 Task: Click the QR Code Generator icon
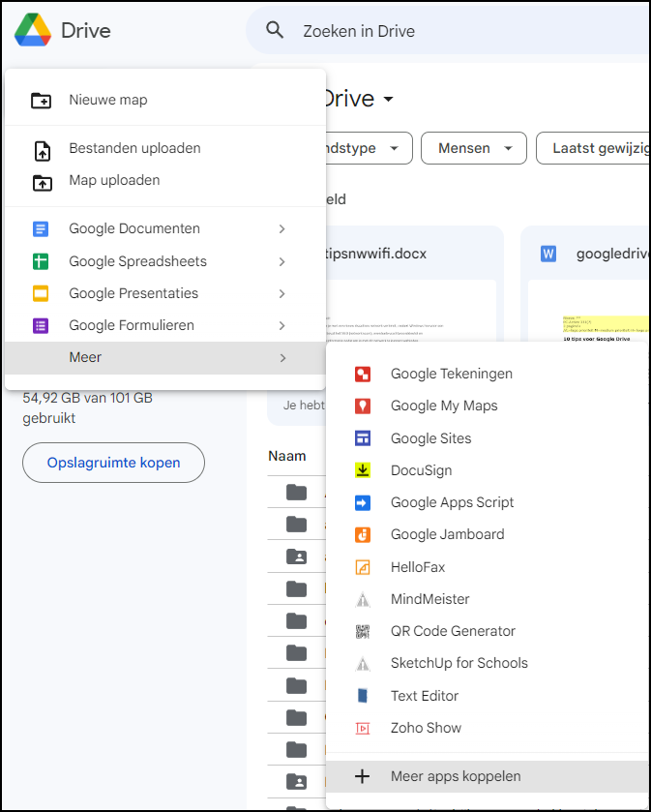363,632
